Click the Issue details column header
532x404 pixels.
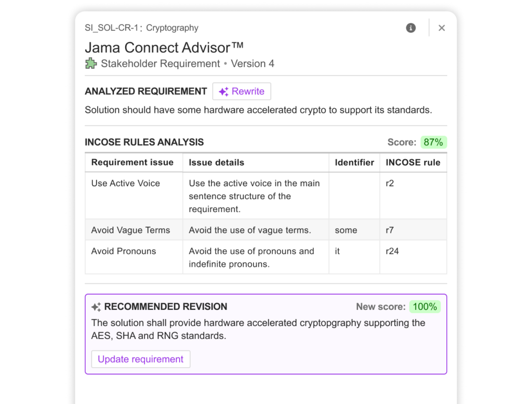217,163
